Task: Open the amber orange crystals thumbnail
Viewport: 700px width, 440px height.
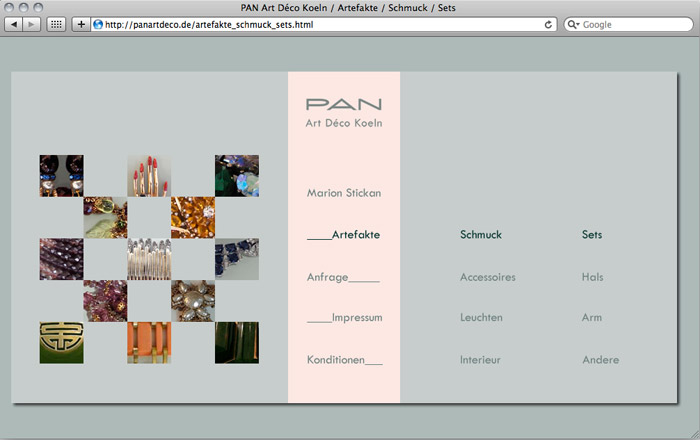Action: pos(193,217)
